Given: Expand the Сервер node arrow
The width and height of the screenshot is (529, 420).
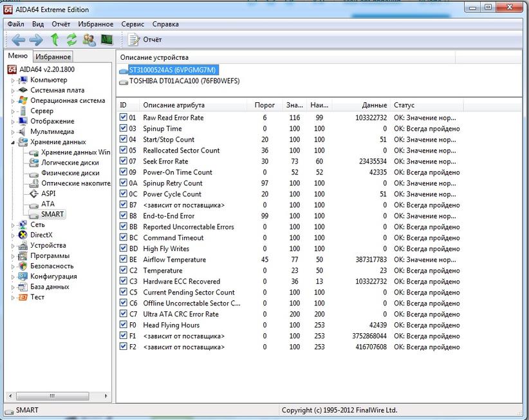Looking at the screenshot, I should pos(13,111).
